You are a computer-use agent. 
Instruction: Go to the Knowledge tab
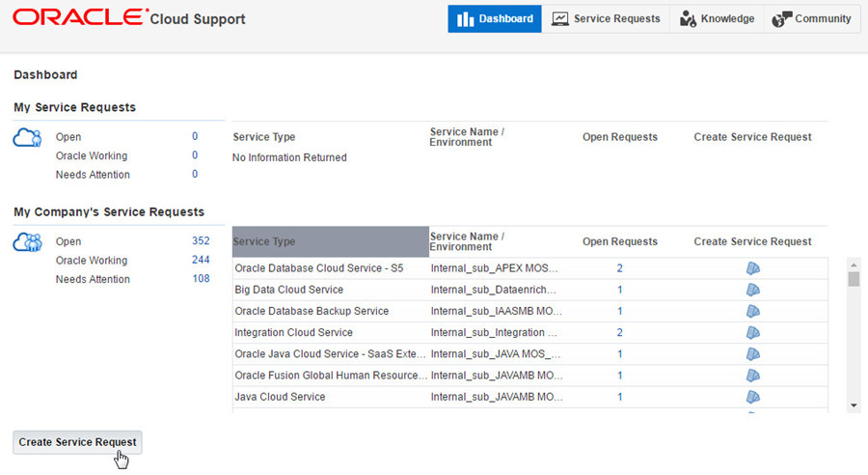717,19
